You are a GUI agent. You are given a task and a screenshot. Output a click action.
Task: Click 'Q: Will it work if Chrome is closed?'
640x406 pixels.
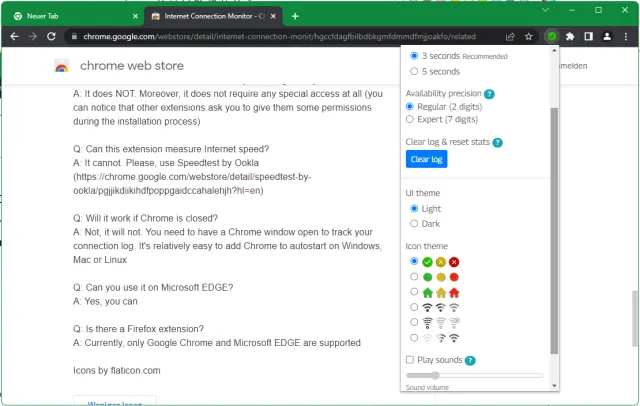[x=145, y=218]
